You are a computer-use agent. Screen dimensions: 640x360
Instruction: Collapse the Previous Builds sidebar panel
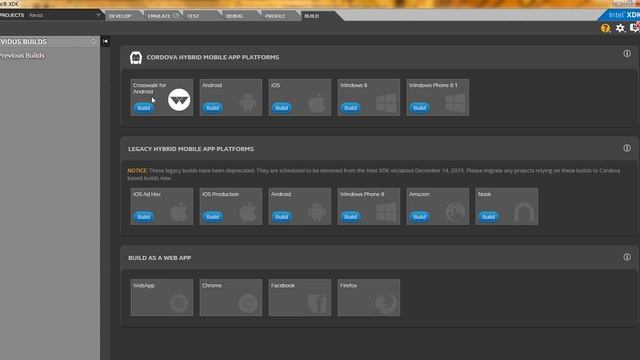pyautogui.click(x=105, y=41)
